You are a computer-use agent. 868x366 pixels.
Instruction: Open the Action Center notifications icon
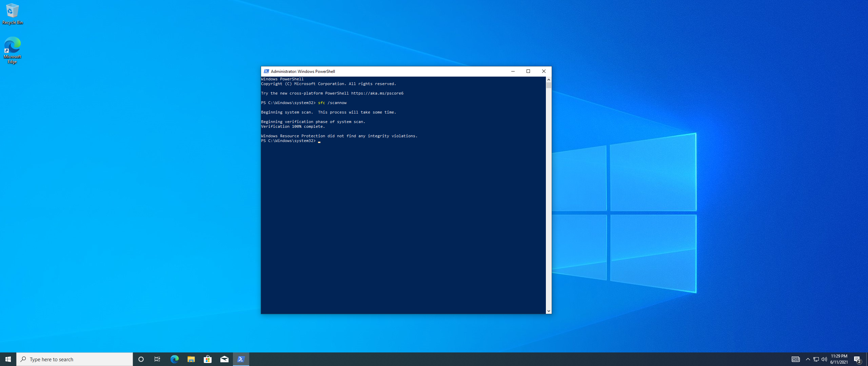point(857,359)
